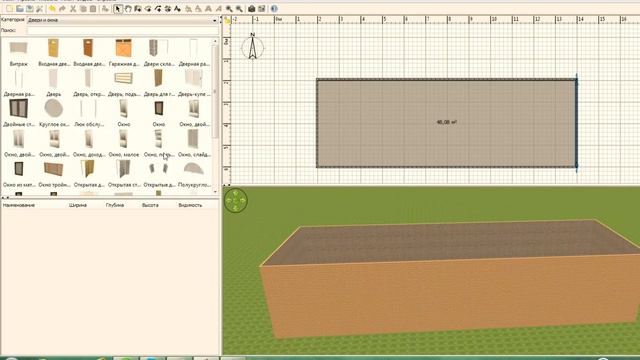Screen dimensions: 640x360
Task: Toggle bold text style icon
Action: pos(209,9)
